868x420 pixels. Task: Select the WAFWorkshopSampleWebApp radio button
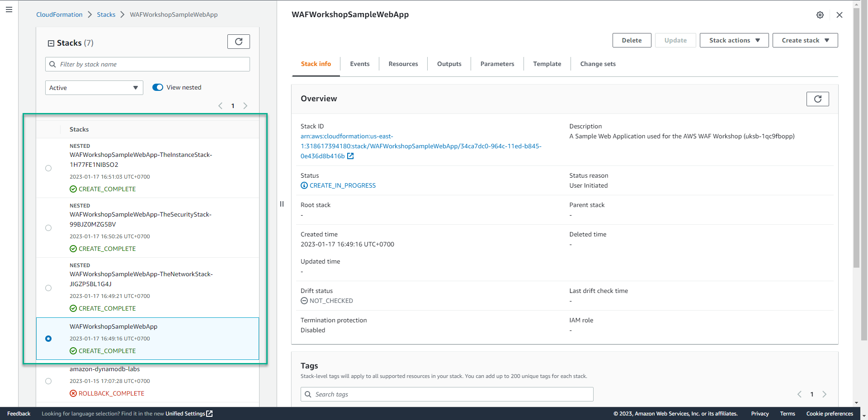[48, 339]
